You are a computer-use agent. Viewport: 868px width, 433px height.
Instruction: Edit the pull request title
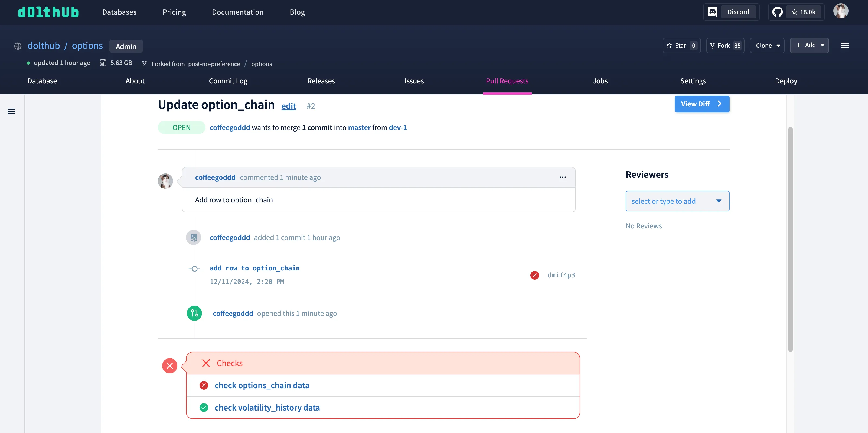[x=288, y=106]
